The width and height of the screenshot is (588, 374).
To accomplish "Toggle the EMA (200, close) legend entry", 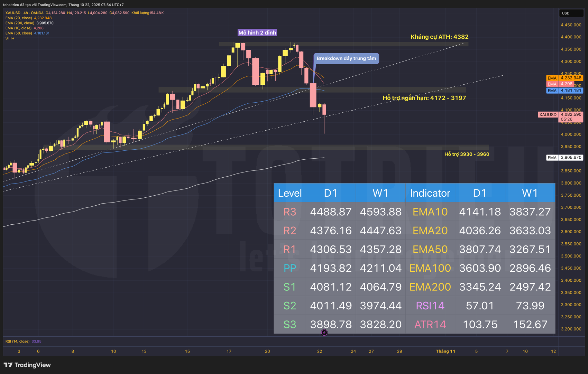I will click(x=20, y=23).
